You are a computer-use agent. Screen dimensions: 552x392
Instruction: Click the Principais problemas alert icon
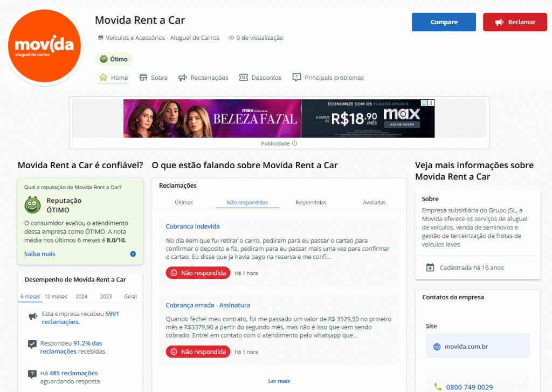click(296, 78)
